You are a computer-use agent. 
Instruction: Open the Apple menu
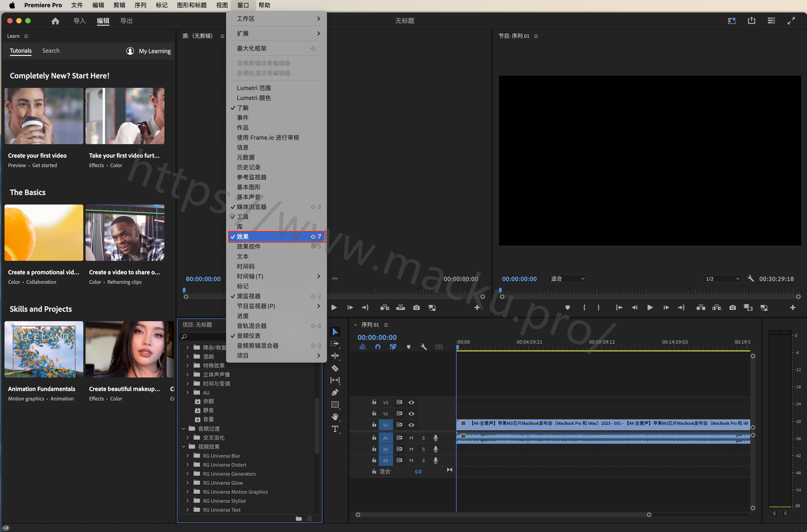tap(12, 5)
